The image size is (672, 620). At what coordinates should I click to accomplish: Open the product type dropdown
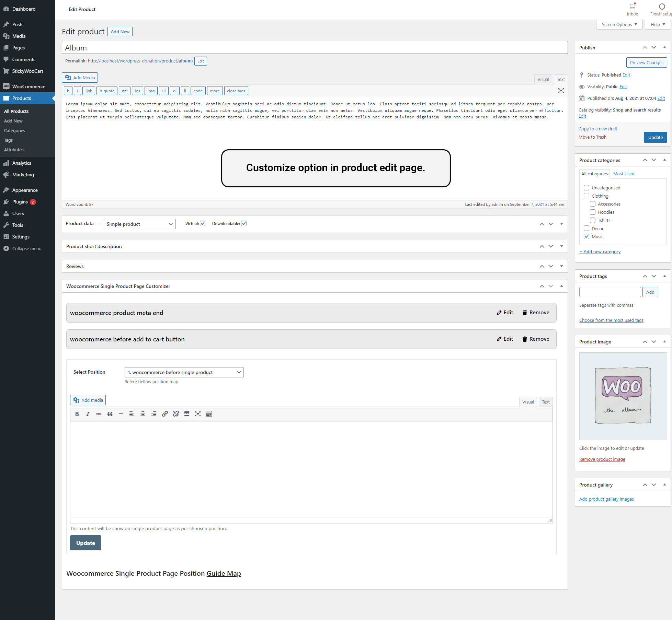[x=139, y=224]
